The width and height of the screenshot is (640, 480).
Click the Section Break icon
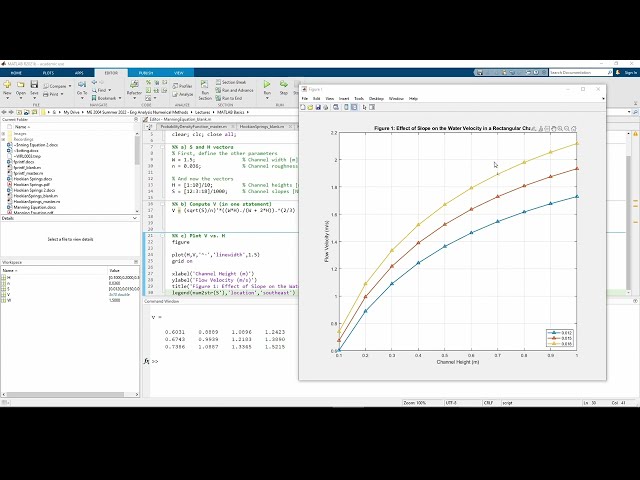pyautogui.click(x=218, y=82)
